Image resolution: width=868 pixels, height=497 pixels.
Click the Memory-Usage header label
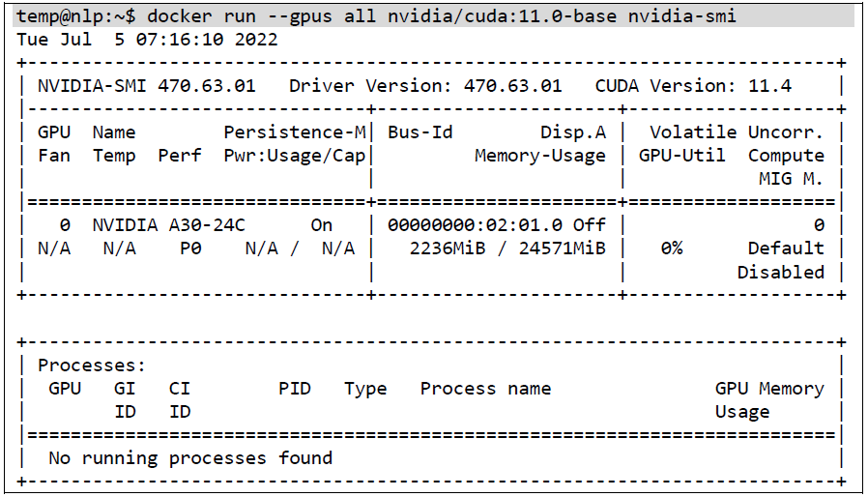tap(540, 156)
